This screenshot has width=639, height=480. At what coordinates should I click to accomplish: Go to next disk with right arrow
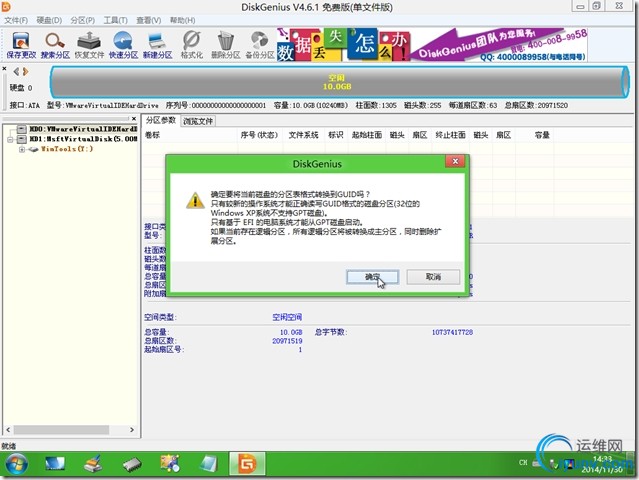point(26,72)
